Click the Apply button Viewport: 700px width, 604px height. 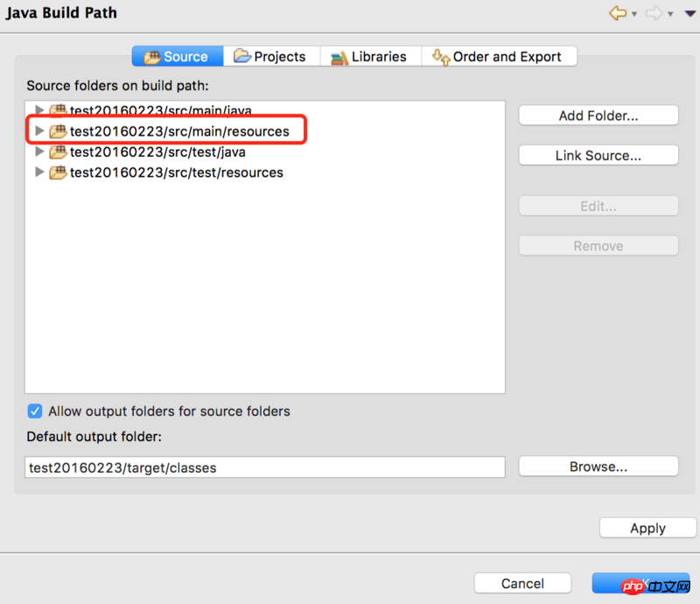tap(647, 528)
